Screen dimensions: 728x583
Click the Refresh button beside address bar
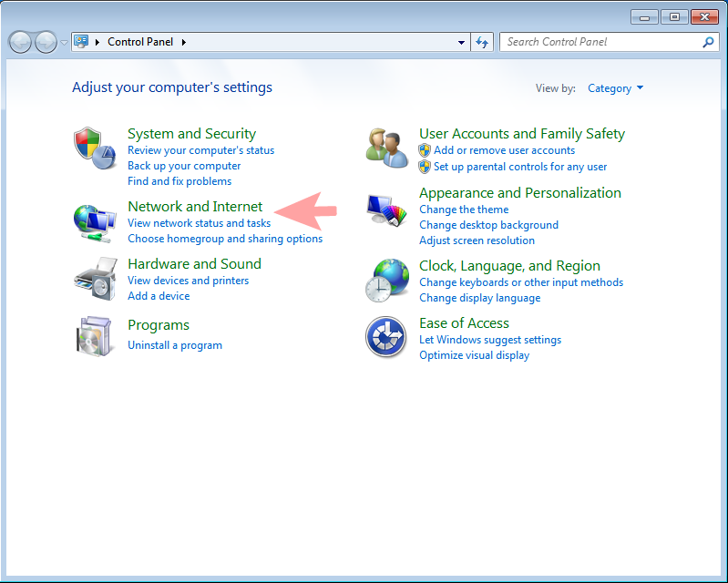click(482, 42)
